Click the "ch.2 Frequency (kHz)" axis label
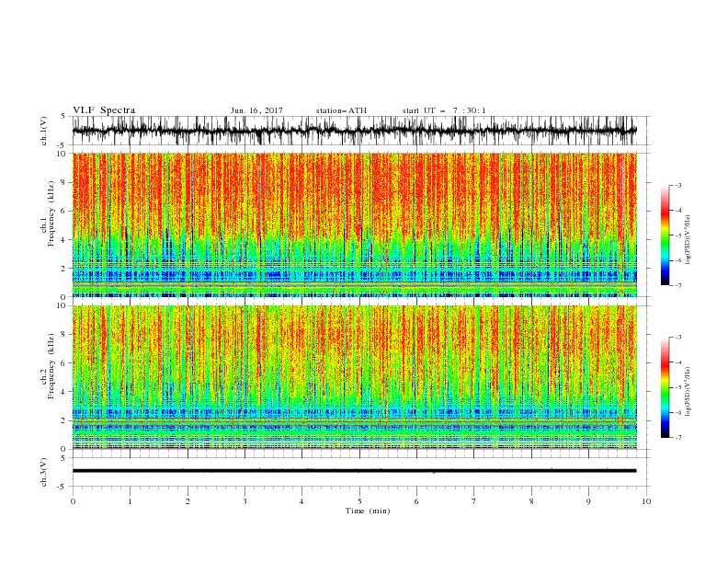The height and width of the screenshot is (563, 728). point(48,366)
